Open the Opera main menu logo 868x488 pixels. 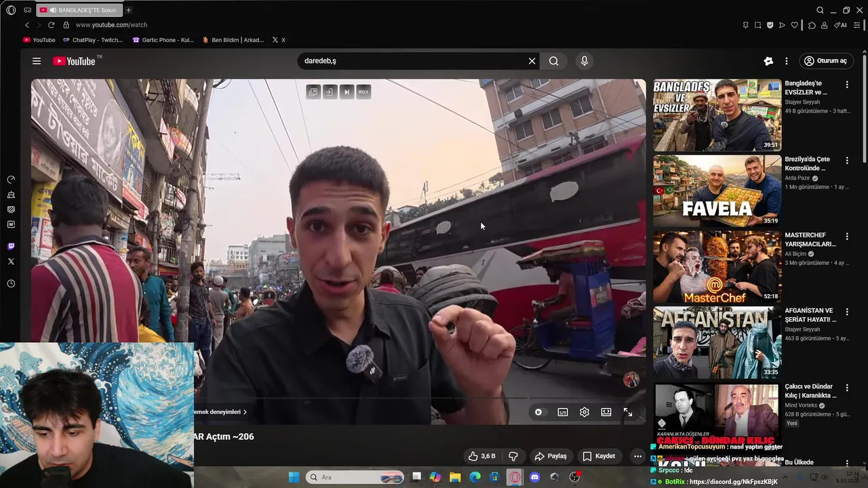(x=11, y=10)
